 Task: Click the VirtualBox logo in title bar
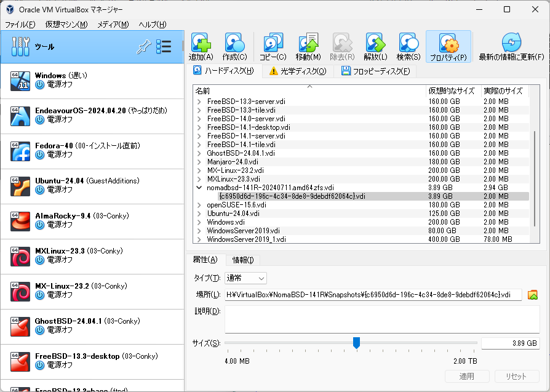[x=10, y=9]
